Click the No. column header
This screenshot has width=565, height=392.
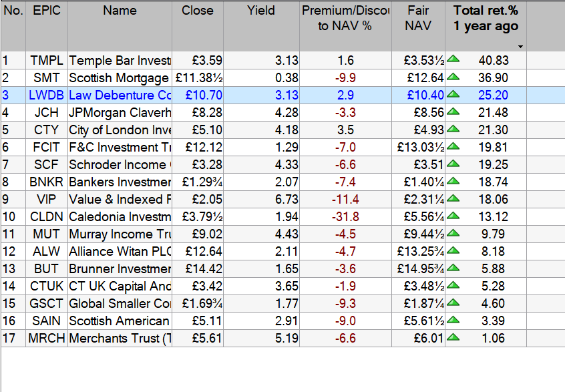click(x=13, y=11)
